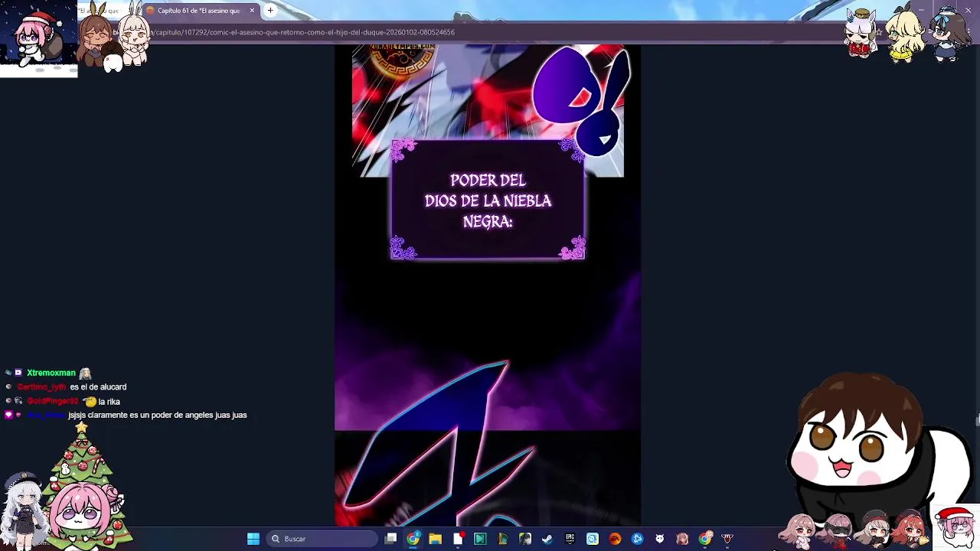Image resolution: width=980 pixels, height=551 pixels.
Task: Open the red winged emblem app on the taskbar
Action: (727, 539)
